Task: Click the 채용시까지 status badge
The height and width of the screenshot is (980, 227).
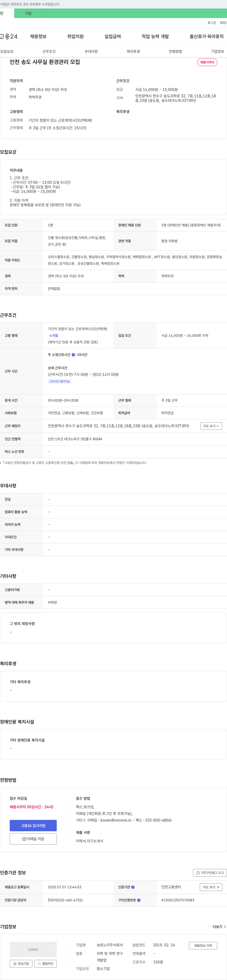Action: point(207,62)
